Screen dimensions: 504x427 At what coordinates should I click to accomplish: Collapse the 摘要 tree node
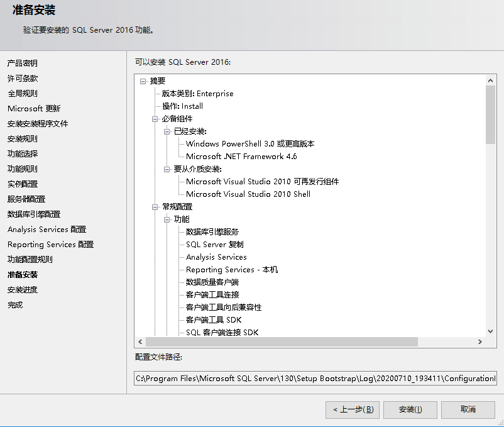pyautogui.click(x=143, y=81)
